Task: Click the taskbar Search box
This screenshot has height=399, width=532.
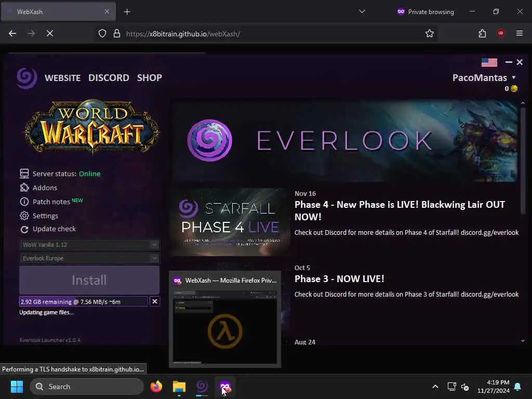Action: 87,387
